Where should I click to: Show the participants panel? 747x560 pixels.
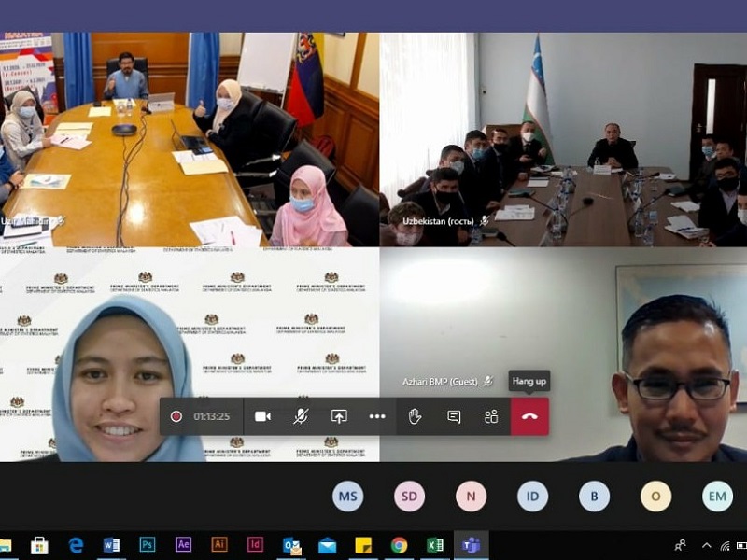491,416
